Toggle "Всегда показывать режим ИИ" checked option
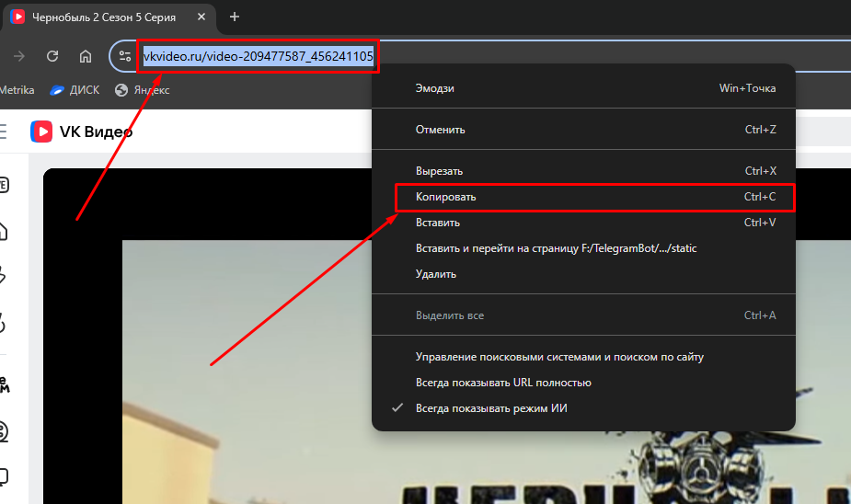Image resolution: width=851 pixels, height=504 pixels. point(490,408)
